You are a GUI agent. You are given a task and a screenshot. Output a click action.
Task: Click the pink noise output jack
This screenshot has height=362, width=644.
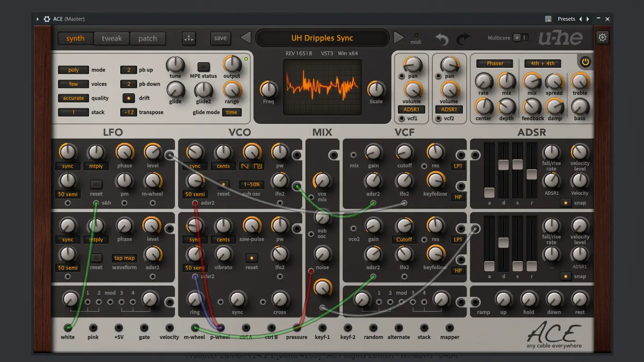pos(93,328)
